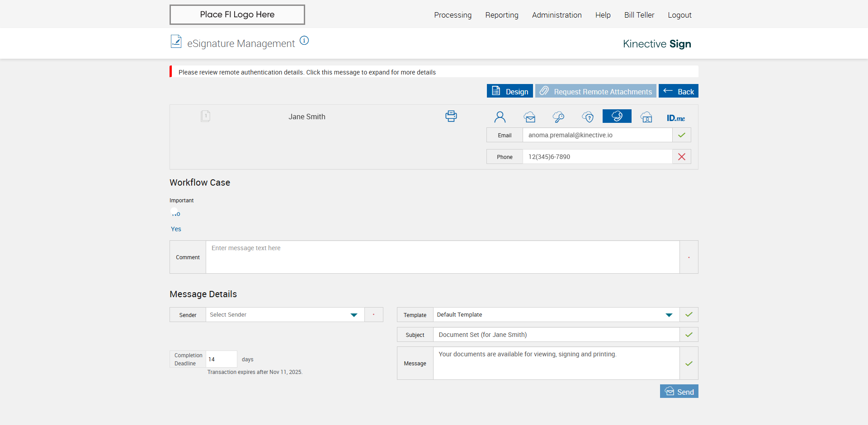Click the printer icon beside Jane Smith
The image size is (868, 425).
451,116
